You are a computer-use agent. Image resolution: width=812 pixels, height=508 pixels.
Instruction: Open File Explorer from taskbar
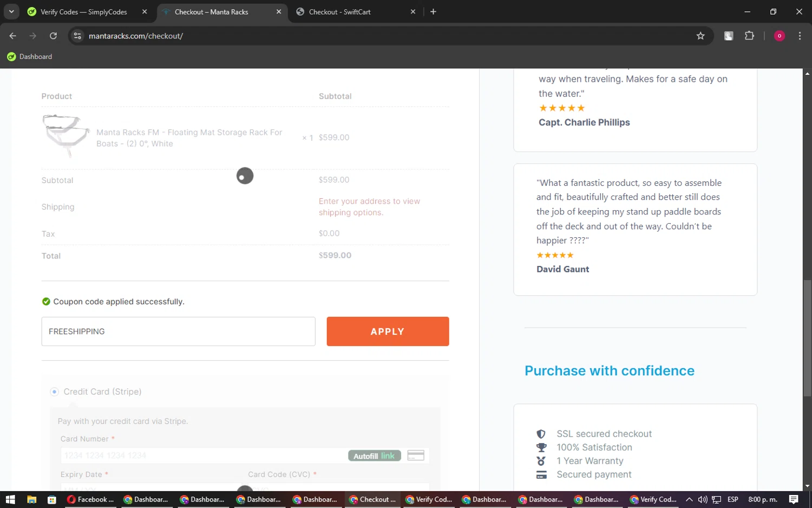tap(31, 499)
